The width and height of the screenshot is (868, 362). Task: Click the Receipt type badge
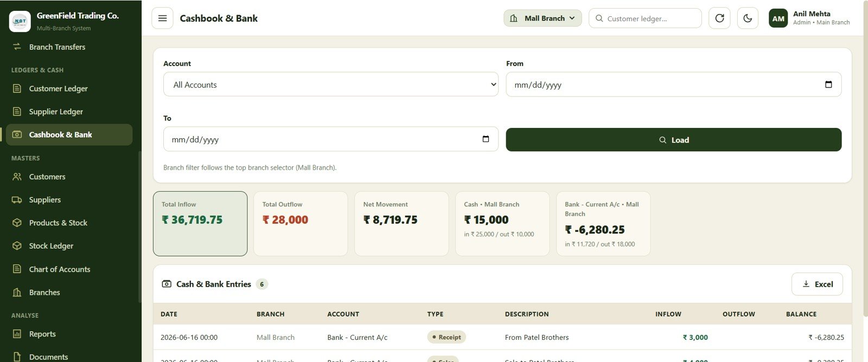(x=446, y=337)
